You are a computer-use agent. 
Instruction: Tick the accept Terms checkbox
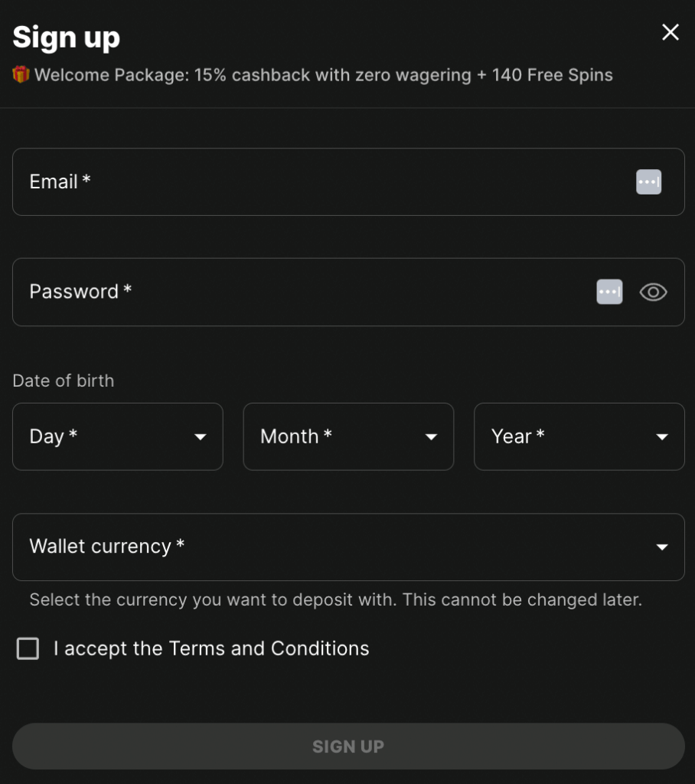point(28,648)
